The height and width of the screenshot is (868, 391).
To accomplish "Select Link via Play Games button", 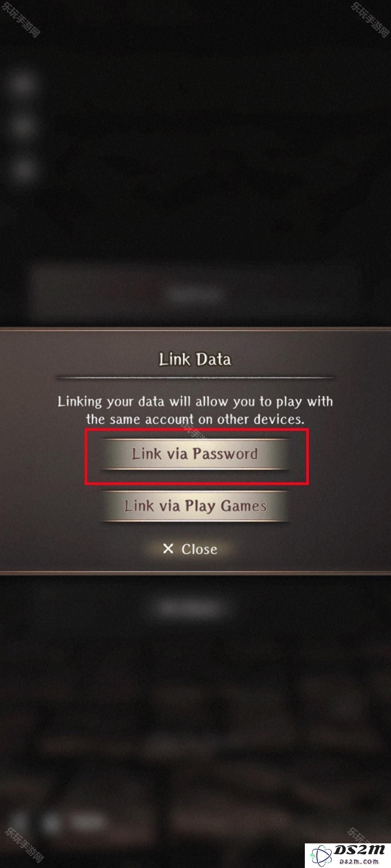I will click(195, 506).
